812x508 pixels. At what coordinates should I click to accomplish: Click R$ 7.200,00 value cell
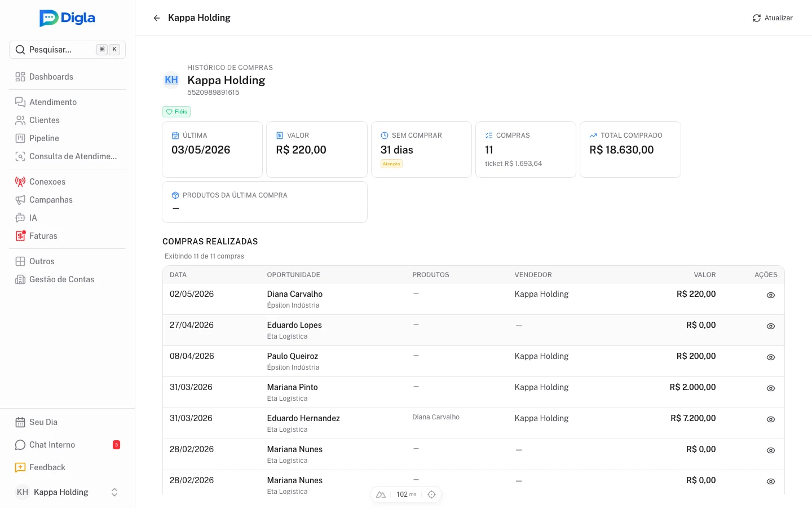pyautogui.click(x=693, y=418)
